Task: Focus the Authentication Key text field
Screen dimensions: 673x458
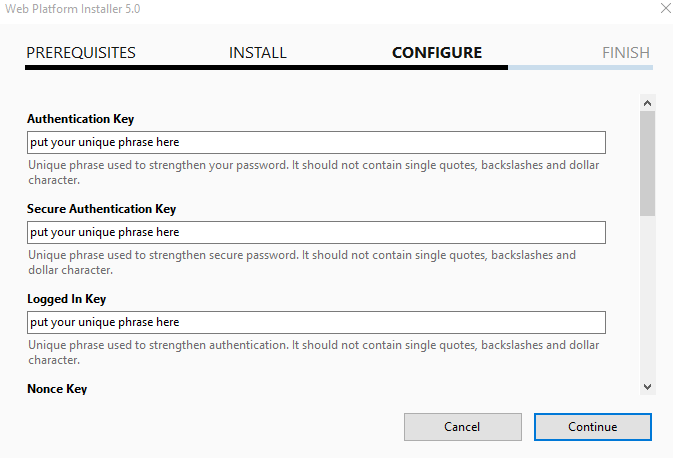Action: click(x=316, y=143)
